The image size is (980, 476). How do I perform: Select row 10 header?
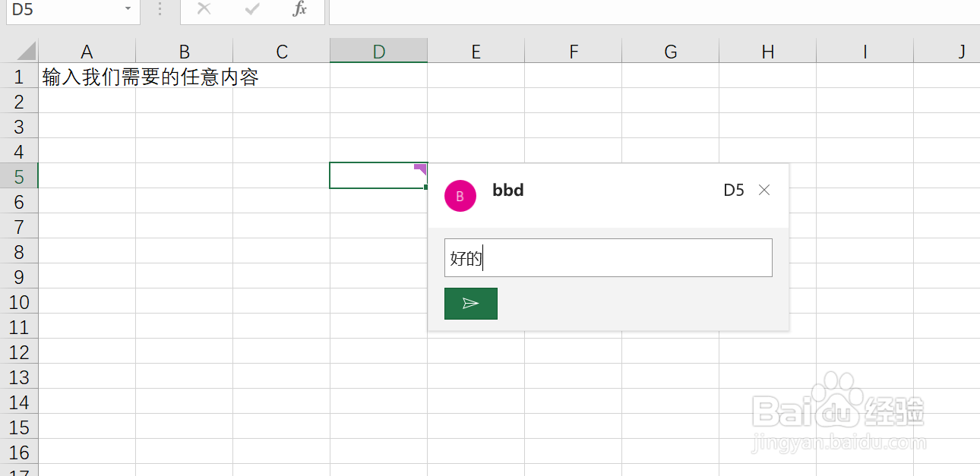(19, 302)
